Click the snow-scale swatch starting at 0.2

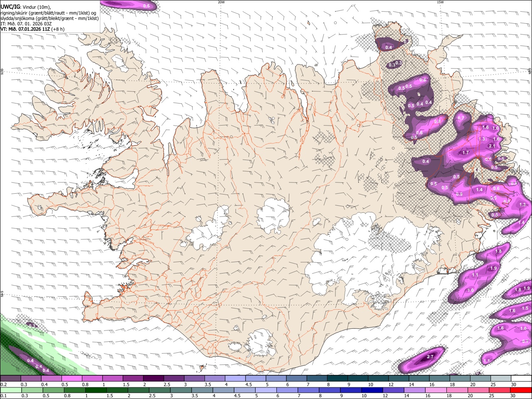point(10,379)
